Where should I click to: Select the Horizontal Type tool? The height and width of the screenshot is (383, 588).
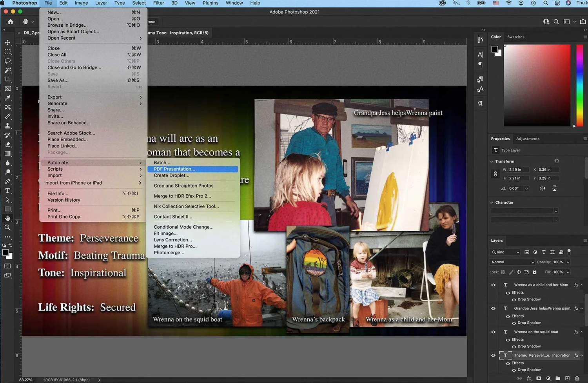coord(7,191)
